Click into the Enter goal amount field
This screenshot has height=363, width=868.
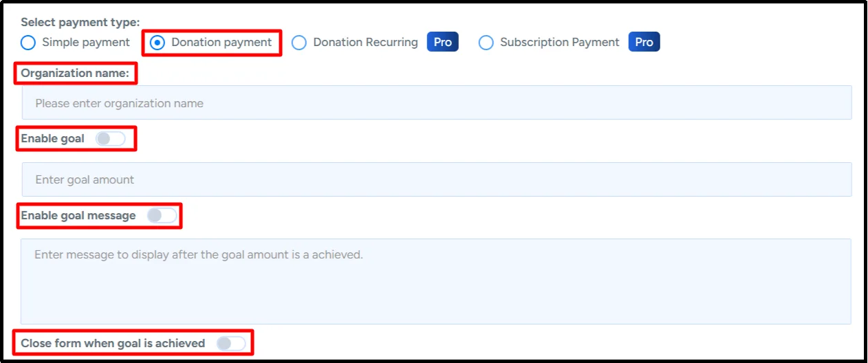tap(437, 179)
